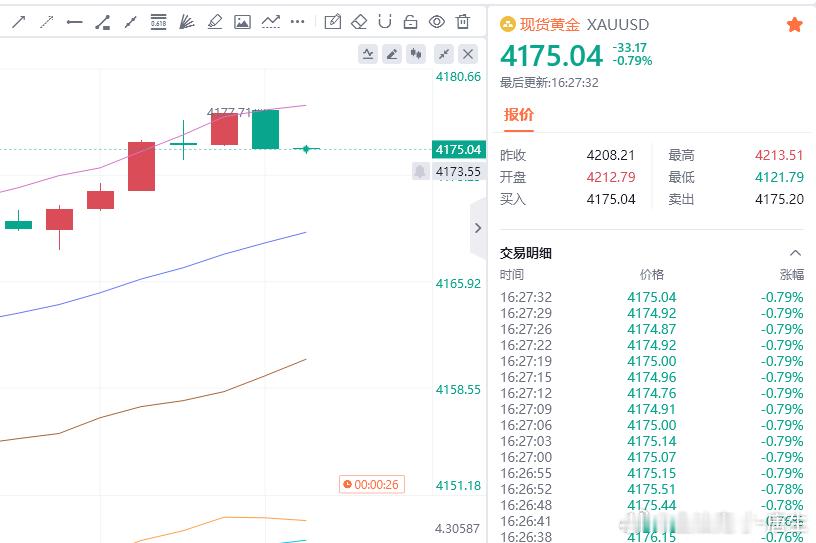
Task: Click the XAUUSD symbol code
Action: 618,24
